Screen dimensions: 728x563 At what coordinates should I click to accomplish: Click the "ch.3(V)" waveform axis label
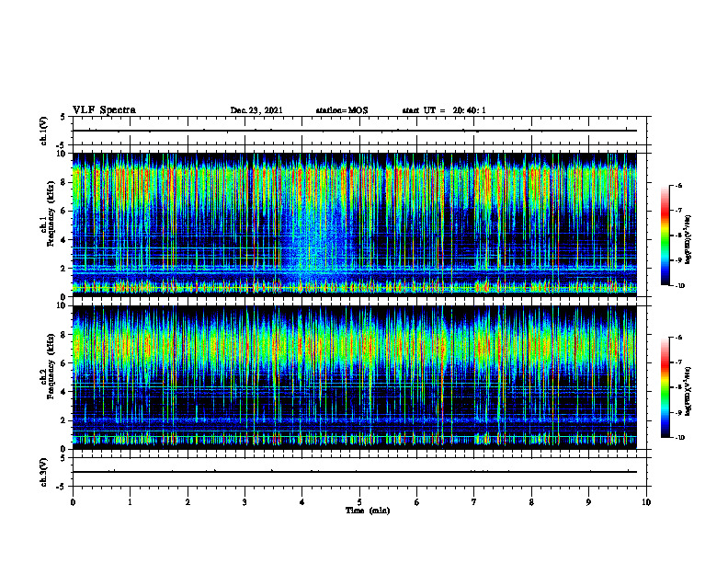point(43,472)
